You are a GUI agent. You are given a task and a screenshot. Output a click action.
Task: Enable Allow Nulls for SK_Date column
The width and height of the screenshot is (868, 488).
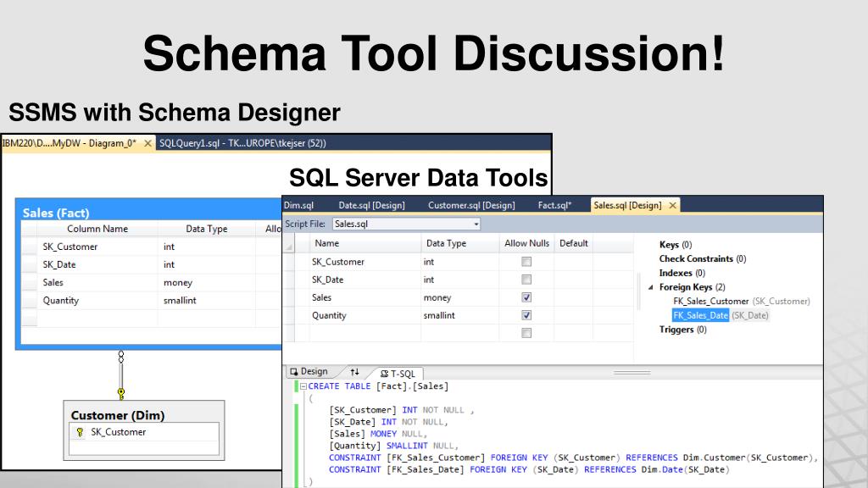point(526,280)
